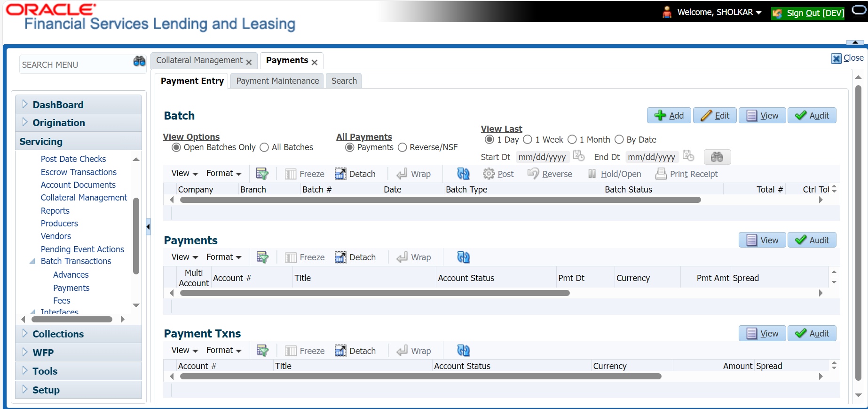868x409 pixels.
Task: Click Wrap in Payment Txns toolbar
Action: (413, 351)
